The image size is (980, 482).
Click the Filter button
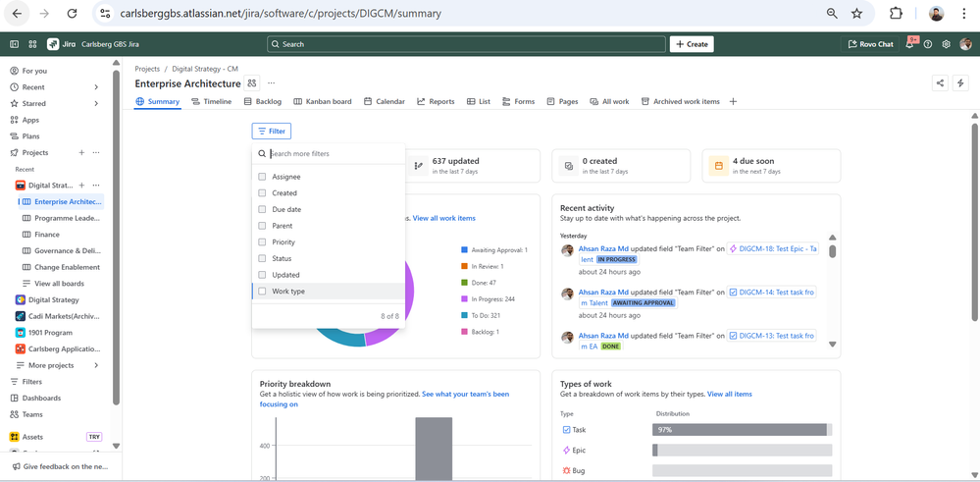pyautogui.click(x=272, y=132)
